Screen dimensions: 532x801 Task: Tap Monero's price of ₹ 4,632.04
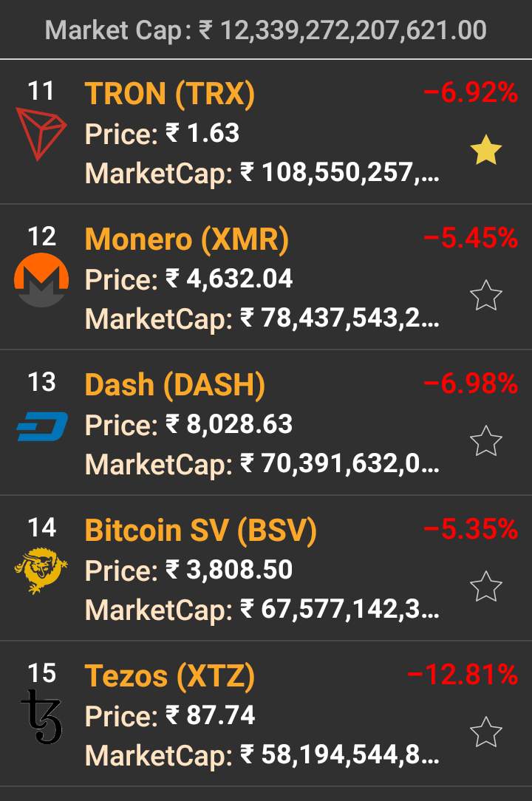pos(229,279)
